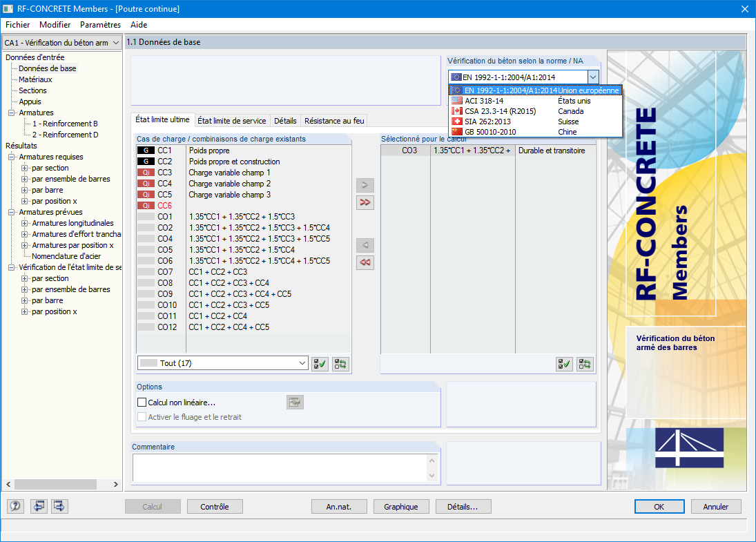Click the Qi badge for CC3

(x=146, y=173)
